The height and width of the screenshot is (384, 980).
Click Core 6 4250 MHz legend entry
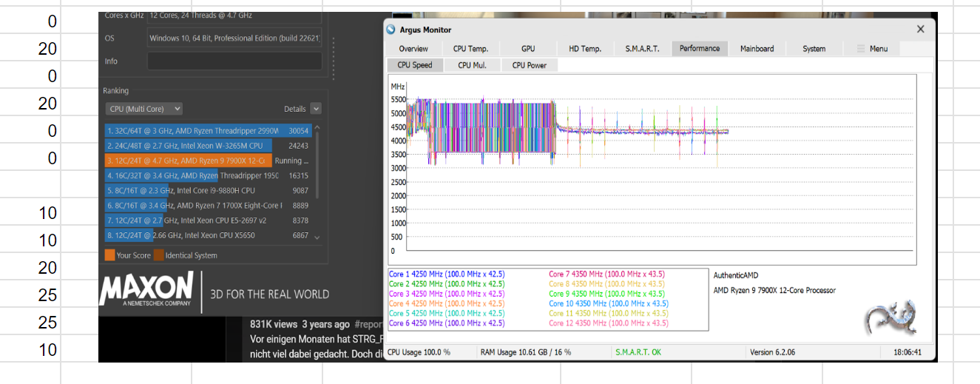pyautogui.click(x=447, y=323)
